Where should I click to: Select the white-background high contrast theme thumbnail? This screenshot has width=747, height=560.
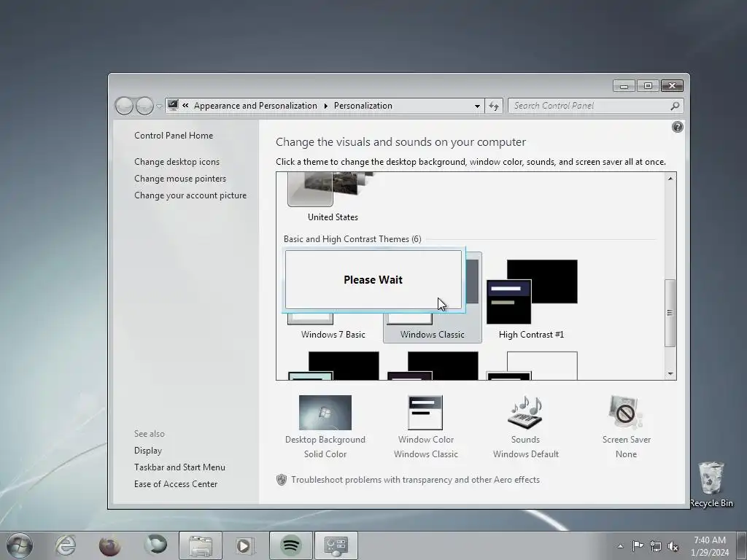pos(532,366)
